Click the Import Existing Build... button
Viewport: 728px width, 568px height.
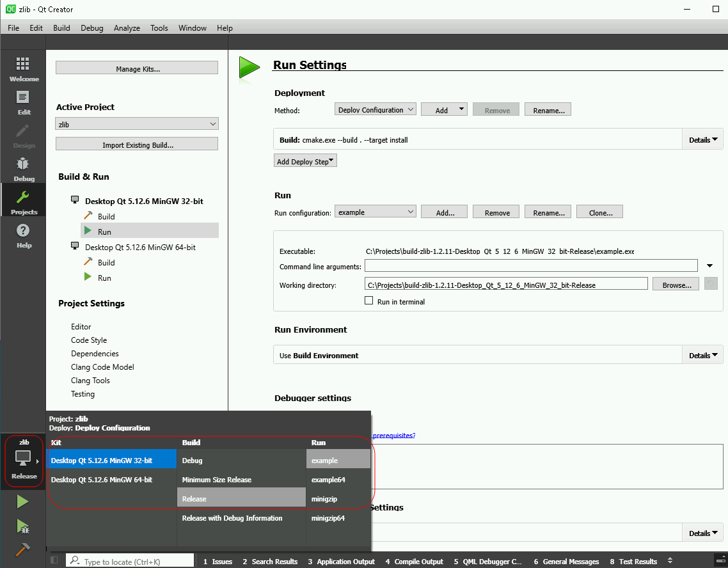click(136, 145)
